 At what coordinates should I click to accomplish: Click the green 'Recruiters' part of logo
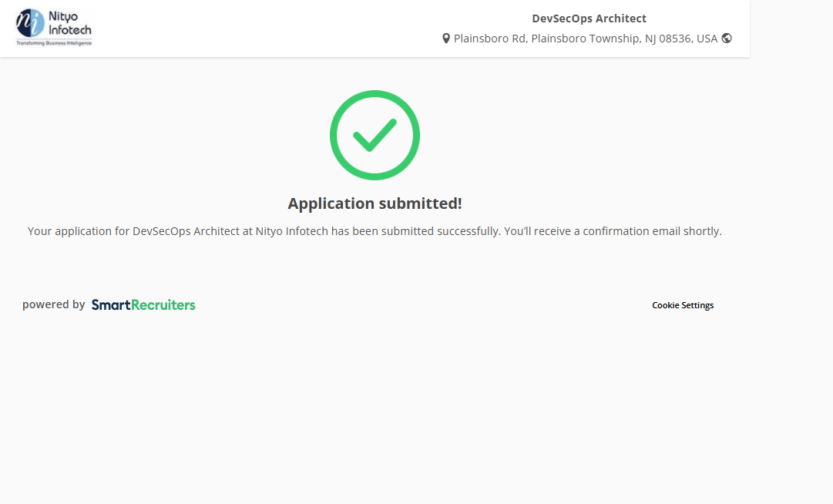point(163,304)
